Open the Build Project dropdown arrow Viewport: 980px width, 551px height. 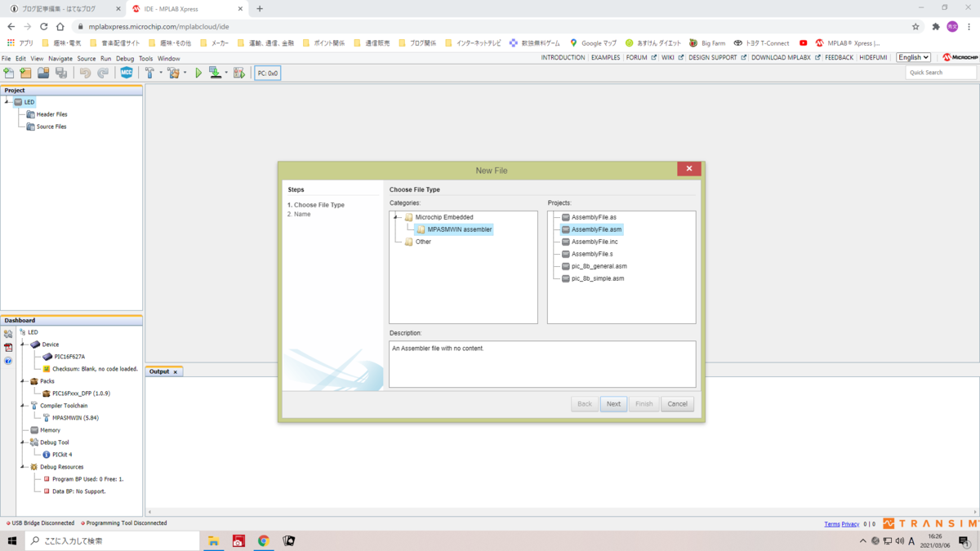pyautogui.click(x=161, y=73)
